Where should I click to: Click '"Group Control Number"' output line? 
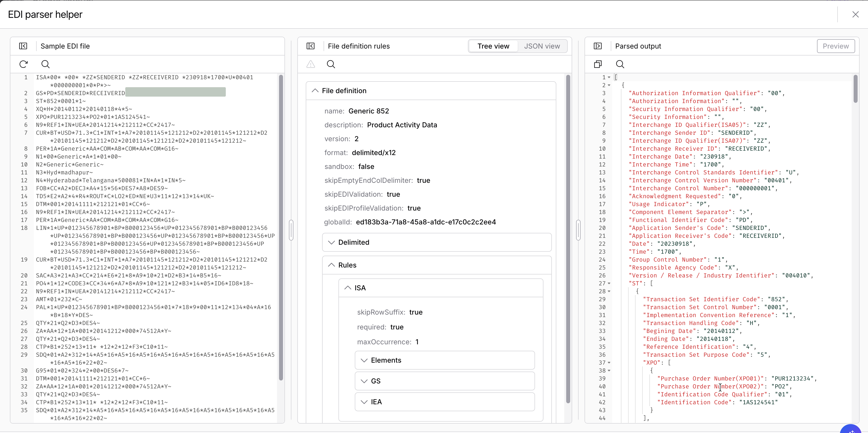678,260
